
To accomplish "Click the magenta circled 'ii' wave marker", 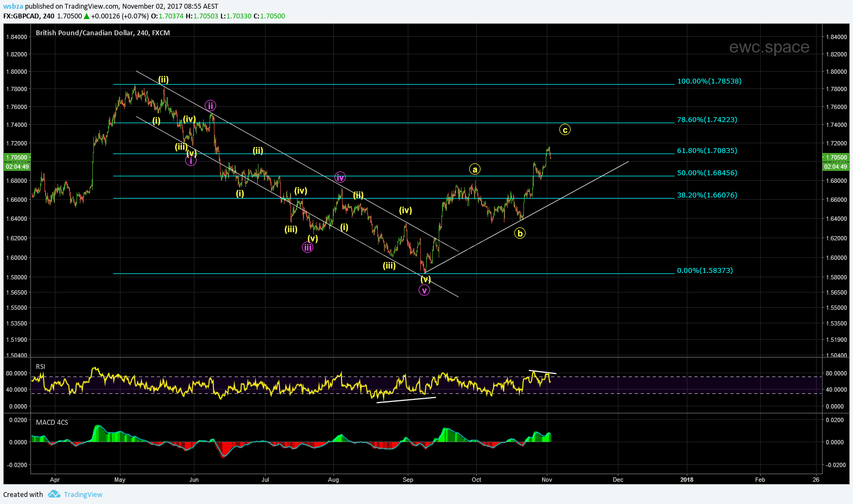I will click(210, 106).
